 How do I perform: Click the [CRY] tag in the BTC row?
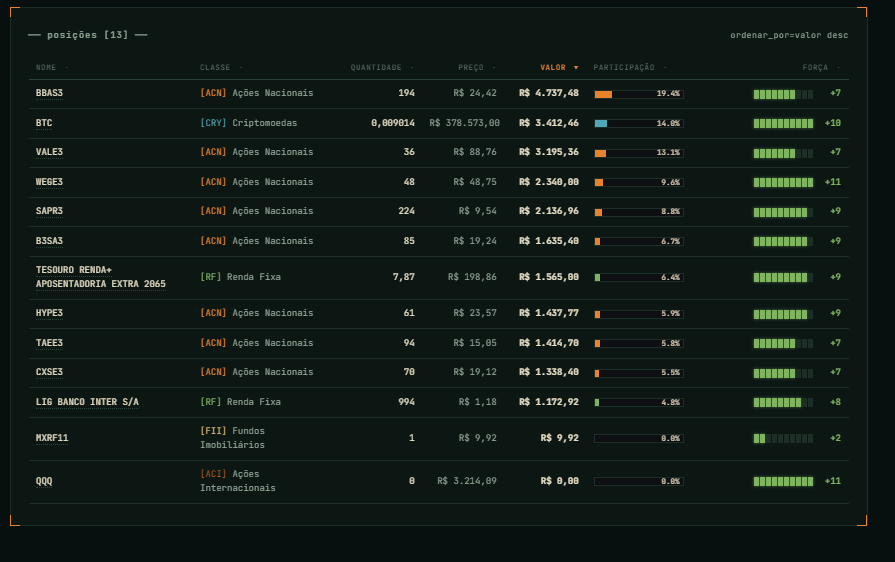click(x=213, y=123)
